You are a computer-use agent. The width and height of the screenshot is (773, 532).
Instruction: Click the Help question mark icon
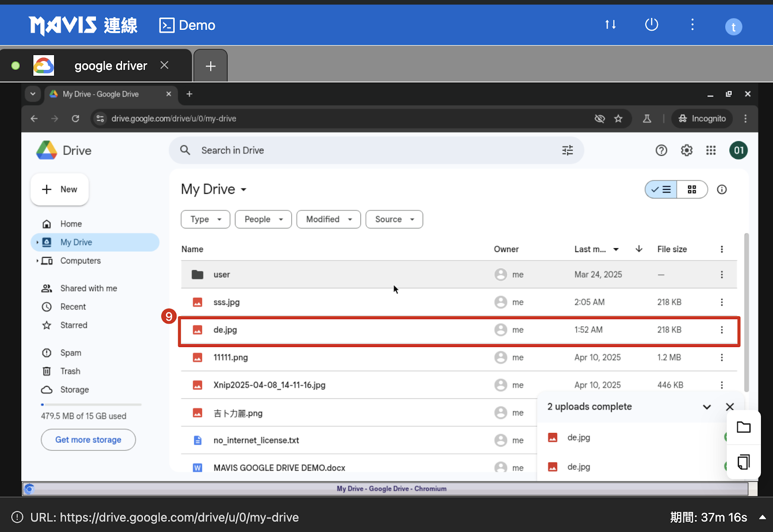click(x=661, y=151)
